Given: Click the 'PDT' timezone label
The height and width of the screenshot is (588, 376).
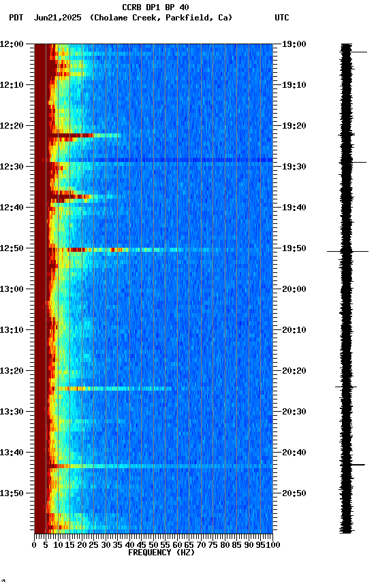Looking at the screenshot, I should pos(16,18).
